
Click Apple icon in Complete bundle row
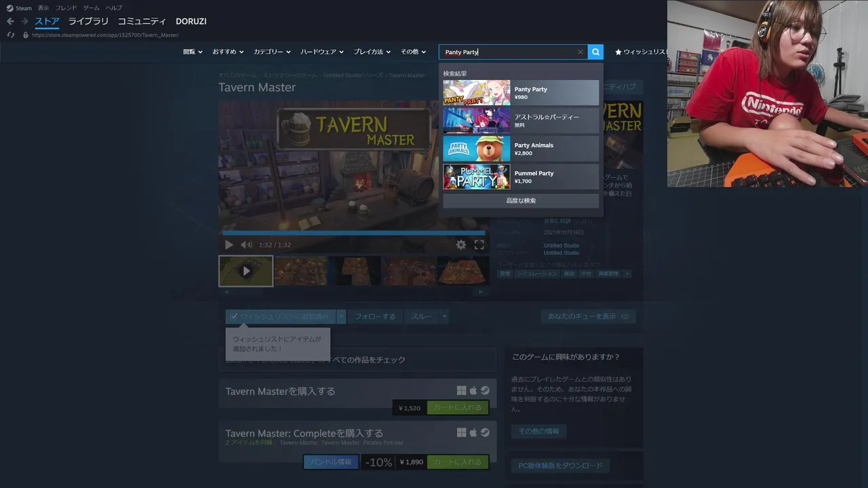473,432
